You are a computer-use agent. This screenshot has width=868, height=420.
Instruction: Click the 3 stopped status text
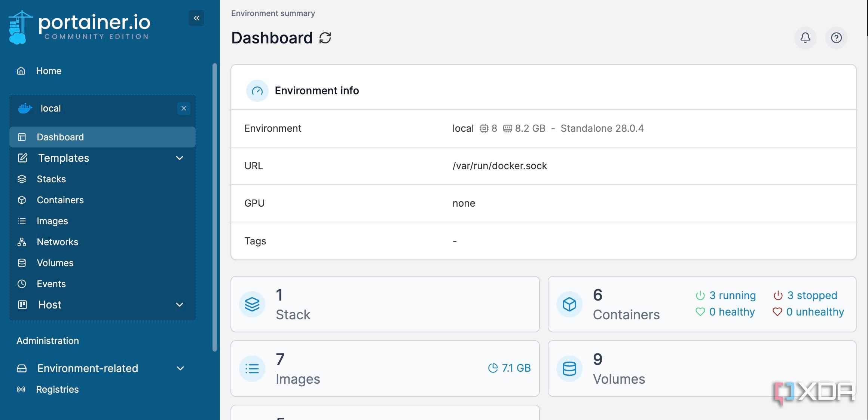coord(812,295)
